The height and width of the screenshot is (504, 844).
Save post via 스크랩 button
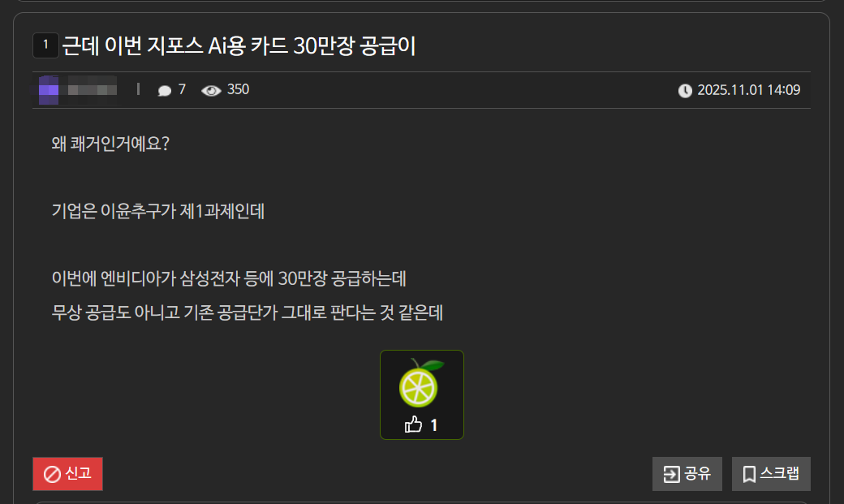[771, 474]
